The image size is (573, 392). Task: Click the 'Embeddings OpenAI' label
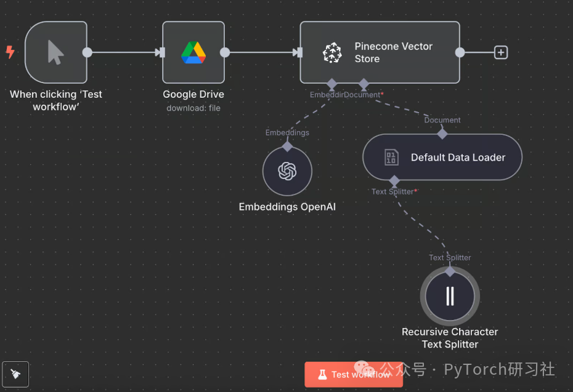tap(287, 207)
